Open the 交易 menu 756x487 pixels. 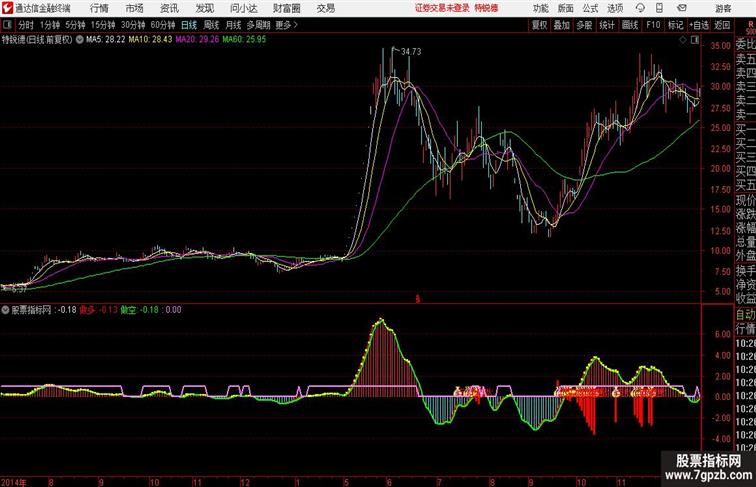point(326,8)
